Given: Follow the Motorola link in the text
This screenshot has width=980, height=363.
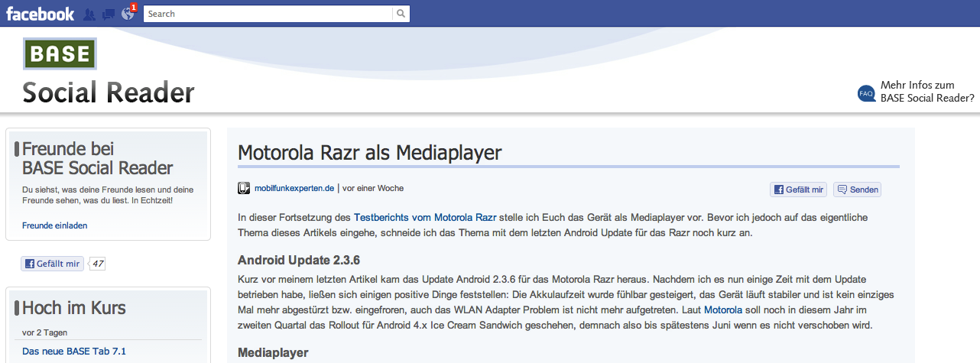Looking at the screenshot, I should pos(723,310).
